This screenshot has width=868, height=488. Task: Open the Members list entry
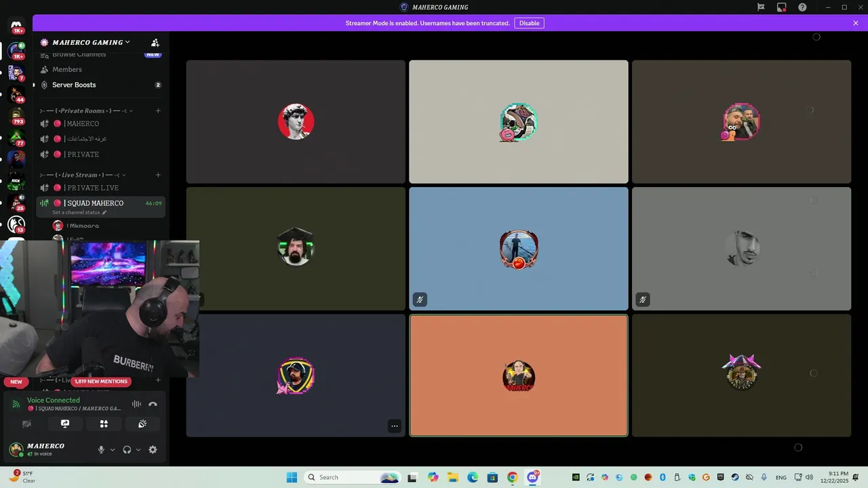[x=100, y=69]
